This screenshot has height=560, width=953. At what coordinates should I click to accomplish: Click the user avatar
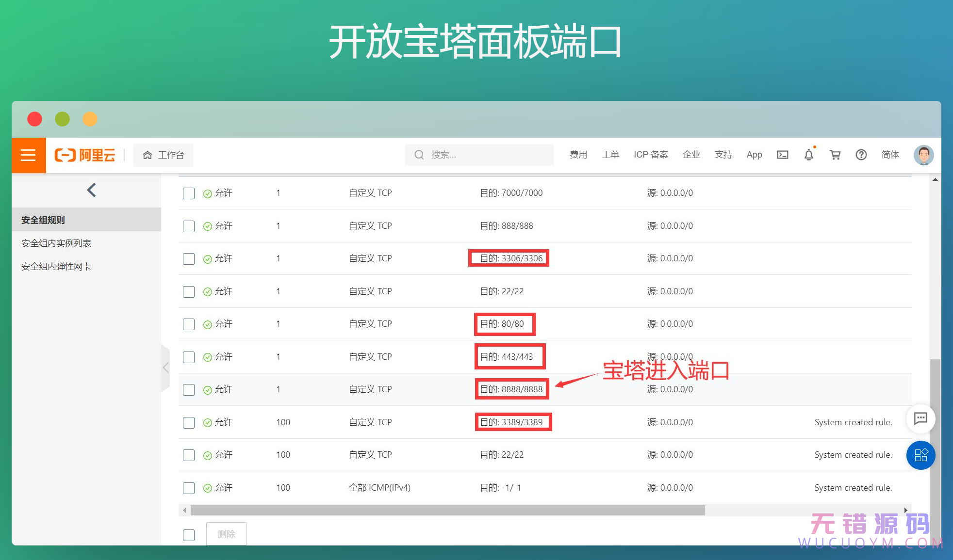(x=923, y=155)
